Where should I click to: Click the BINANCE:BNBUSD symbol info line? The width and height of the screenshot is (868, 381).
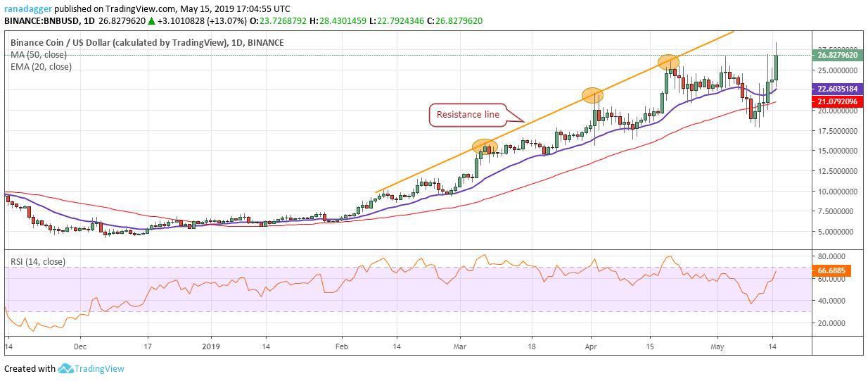243,20
